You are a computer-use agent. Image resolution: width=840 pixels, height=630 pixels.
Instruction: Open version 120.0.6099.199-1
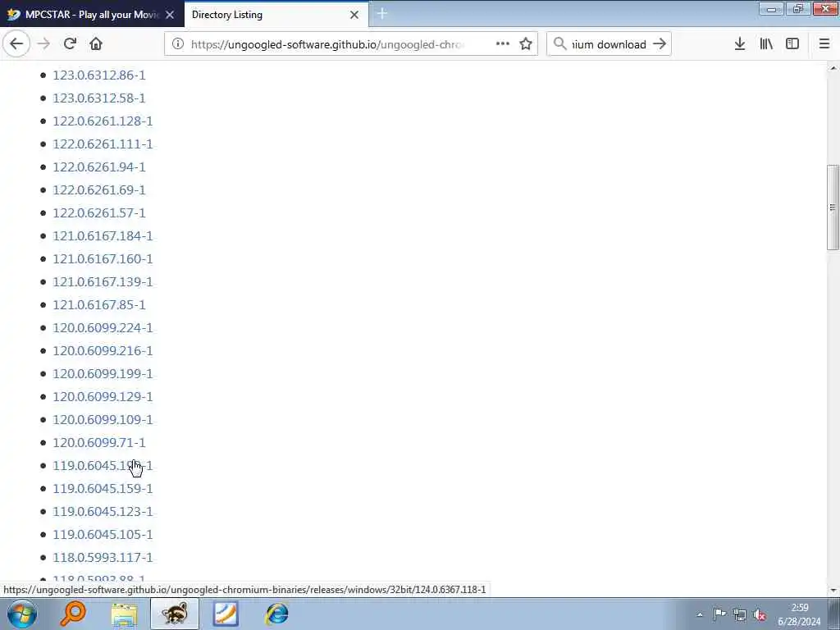coord(103,374)
